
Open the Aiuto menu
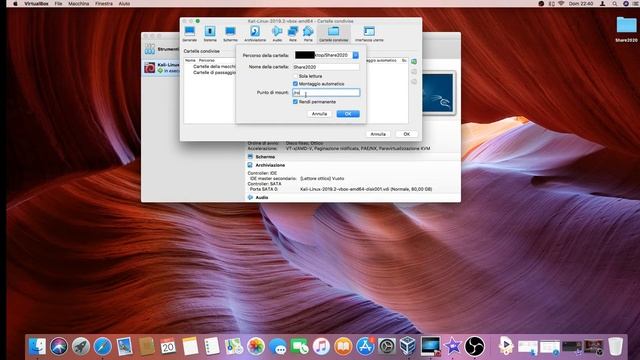tap(124, 3)
